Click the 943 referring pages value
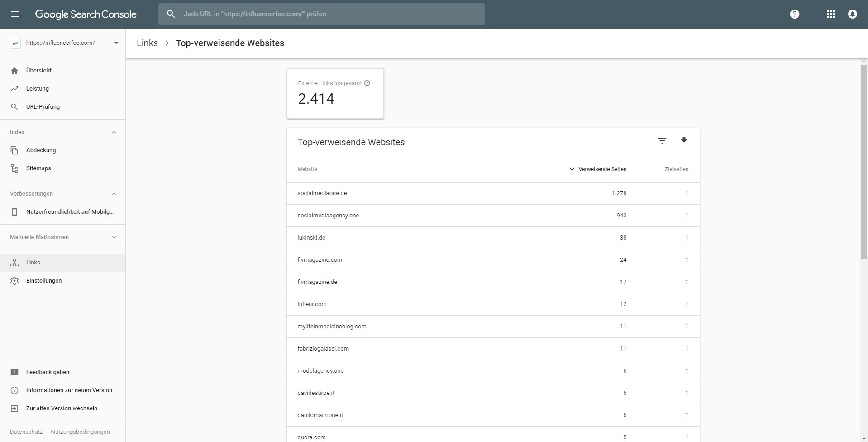 (621, 216)
